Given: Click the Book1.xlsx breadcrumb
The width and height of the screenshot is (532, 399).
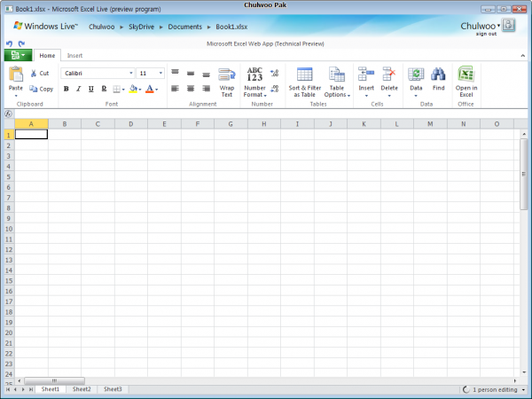Looking at the screenshot, I should tap(231, 27).
